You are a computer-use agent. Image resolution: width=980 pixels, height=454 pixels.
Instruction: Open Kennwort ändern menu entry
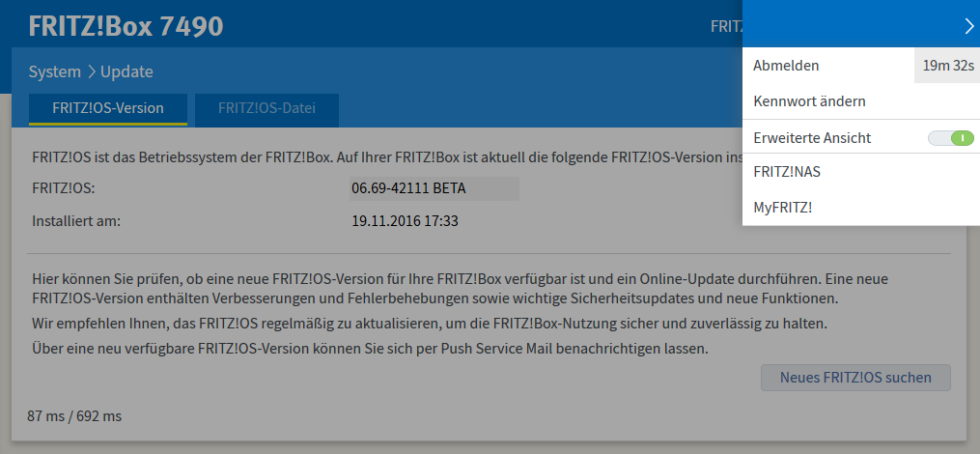(x=809, y=100)
